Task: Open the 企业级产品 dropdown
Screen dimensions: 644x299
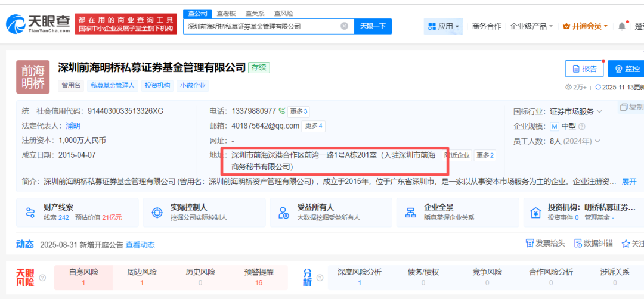Action: coord(531,26)
